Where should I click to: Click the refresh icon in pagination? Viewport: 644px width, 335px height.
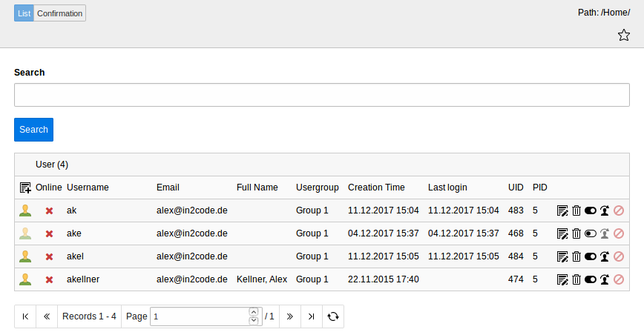333,316
